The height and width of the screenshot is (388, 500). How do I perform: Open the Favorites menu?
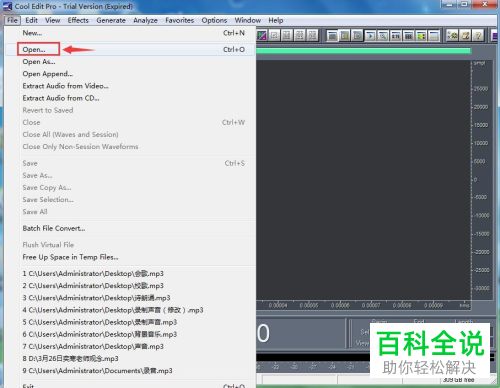pyautogui.click(x=179, y=20)
